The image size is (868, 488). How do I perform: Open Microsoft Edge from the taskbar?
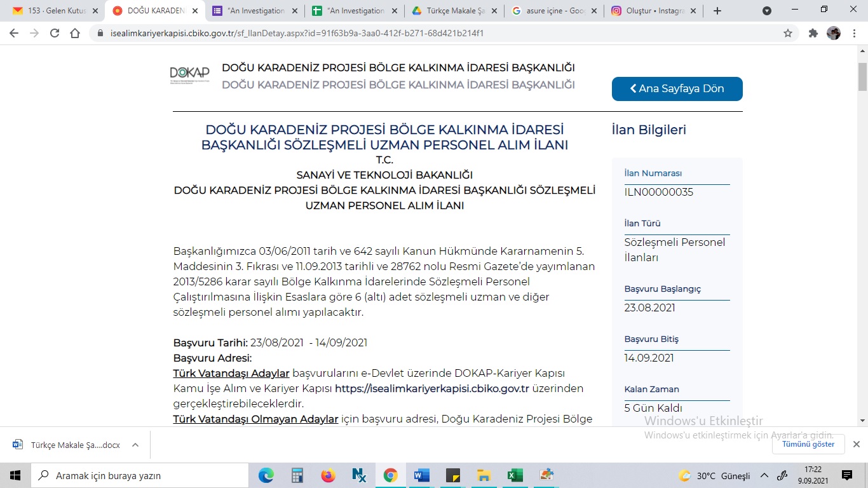point(266,475)
